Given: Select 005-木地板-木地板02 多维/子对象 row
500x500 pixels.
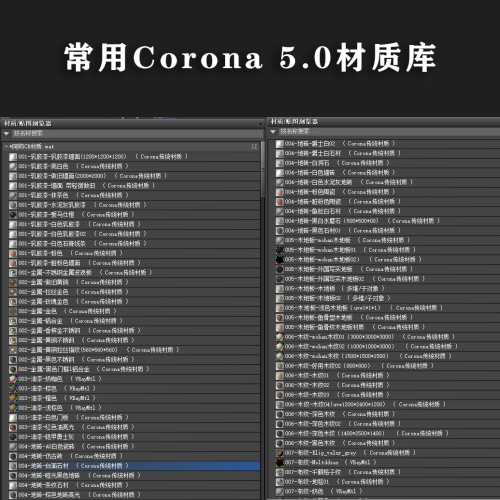Looking at the screenshot, I should 388,298.
